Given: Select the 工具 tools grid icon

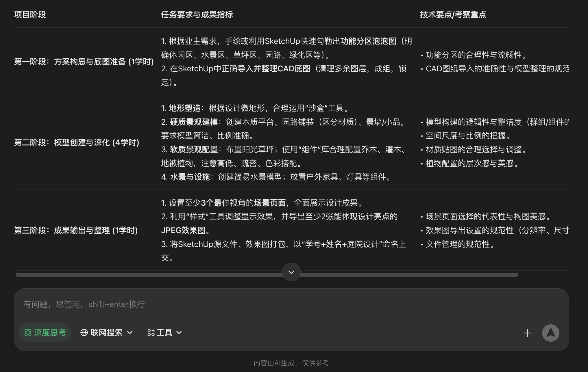Looking at the screenshot, I should point(151,332).
